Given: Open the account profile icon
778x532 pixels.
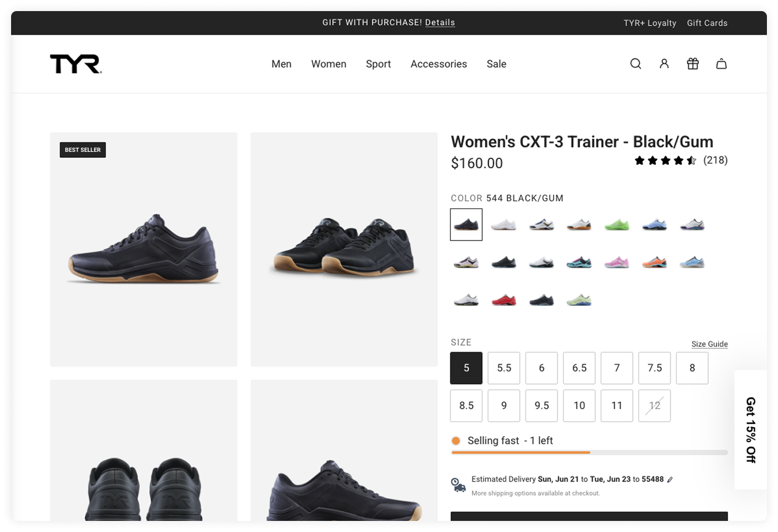Looking at the screenshot, I should [664, 64].
